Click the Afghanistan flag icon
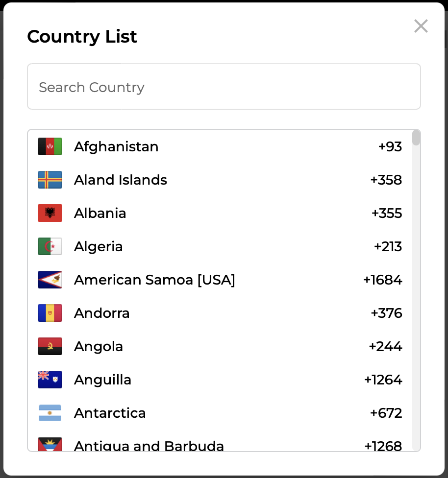Image resolution: width=448 pixels, height=478 pixels. (x=50, y=146)
